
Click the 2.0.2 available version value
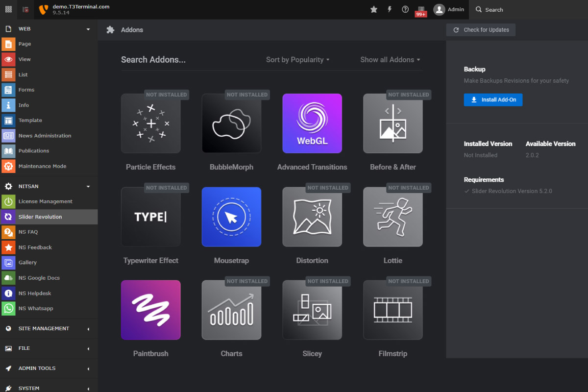(x=532, y=155)
